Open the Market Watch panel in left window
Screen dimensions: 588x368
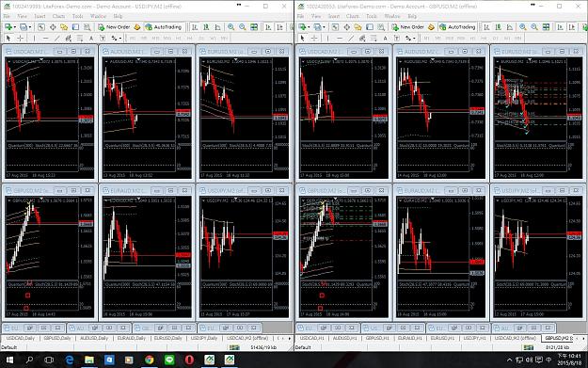coord(41,27)
